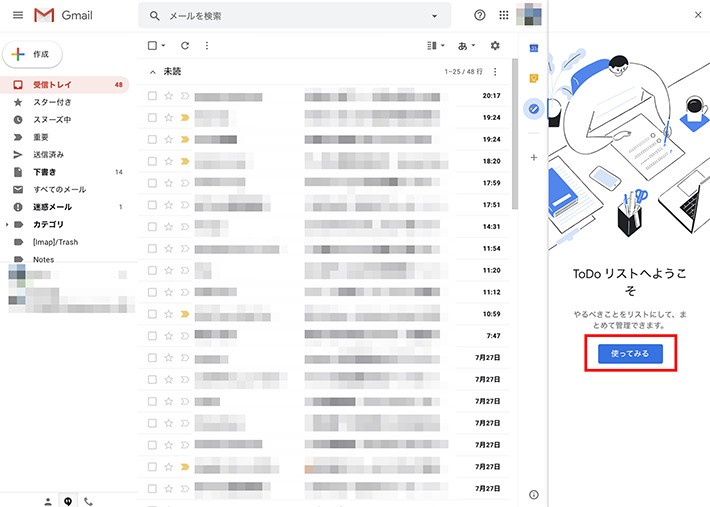Open the main menu hamburger icon
Viewport: 710px width, 507px height.
pyautogui.click(x=18, y=15)
